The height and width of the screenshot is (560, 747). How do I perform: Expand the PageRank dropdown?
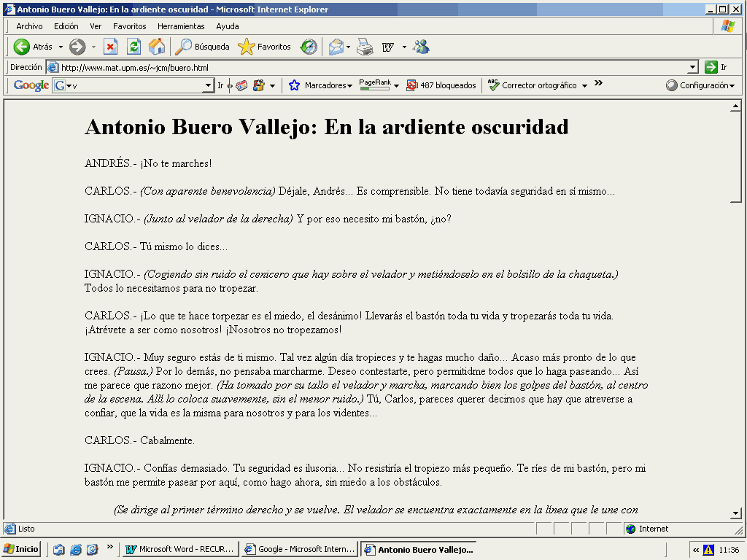396,86
